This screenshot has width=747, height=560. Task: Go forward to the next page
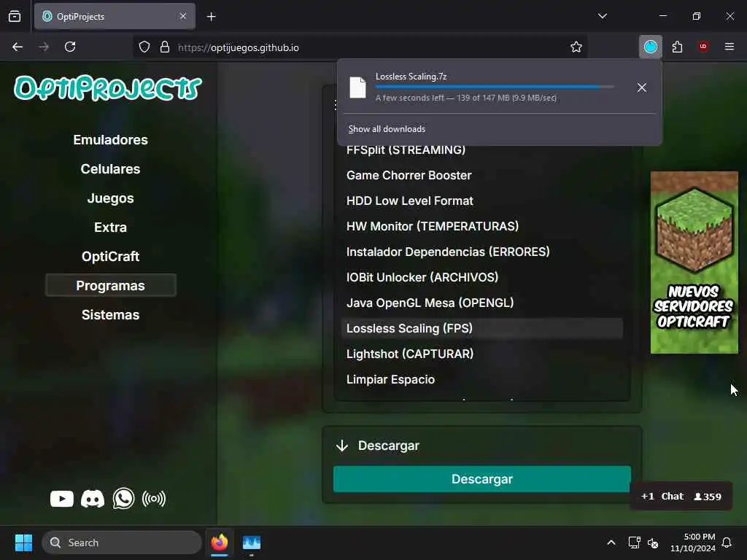(x=44, y=47)
